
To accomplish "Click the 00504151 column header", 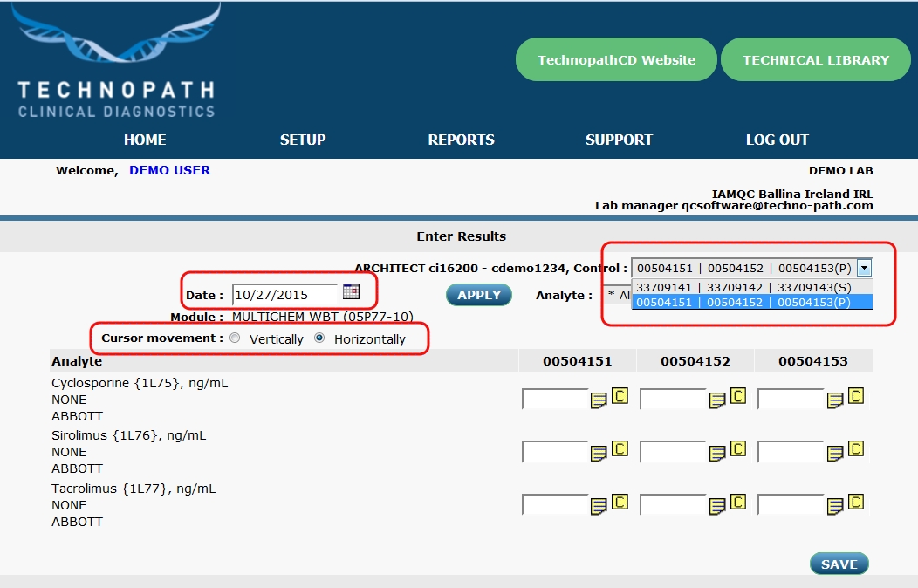I will (578, 361).
